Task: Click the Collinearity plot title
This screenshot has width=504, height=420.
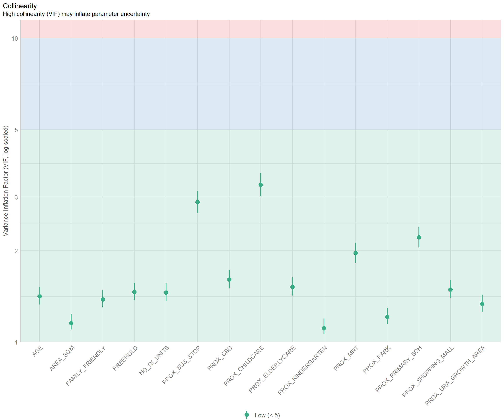Action: 20,6
